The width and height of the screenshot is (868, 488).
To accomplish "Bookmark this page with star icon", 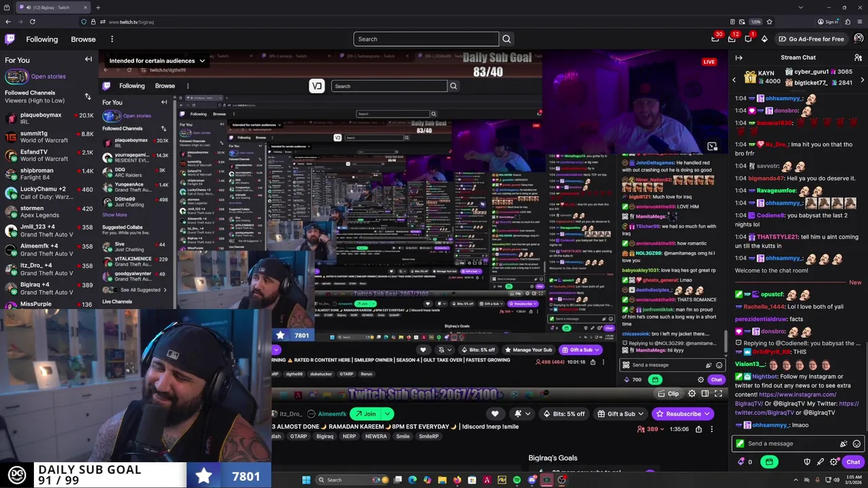I will tap(769, 22).
